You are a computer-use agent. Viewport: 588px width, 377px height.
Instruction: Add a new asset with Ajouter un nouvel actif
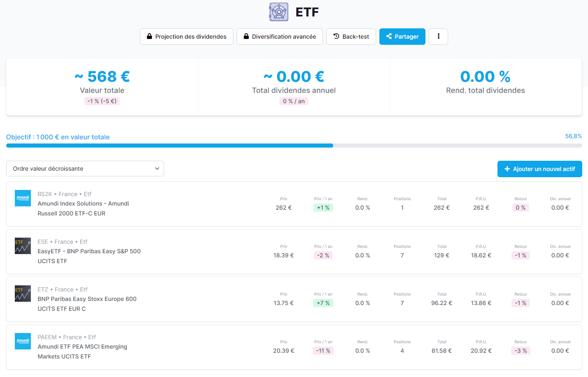click(x=540, y=169)
